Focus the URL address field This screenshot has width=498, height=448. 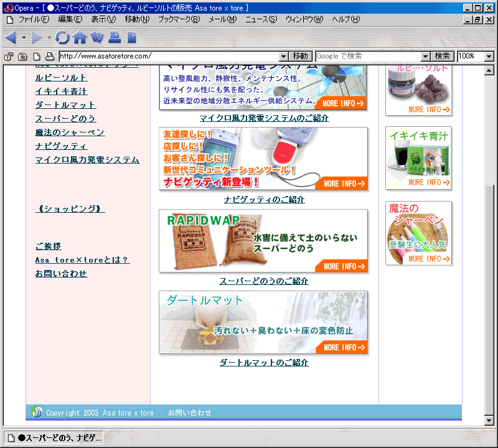[169, 57]
